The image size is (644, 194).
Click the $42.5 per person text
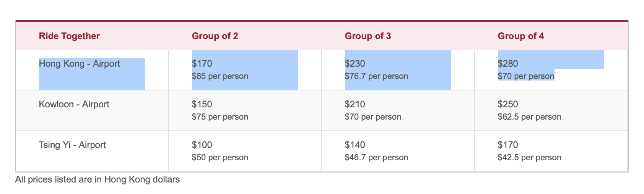tap(529, 158)
